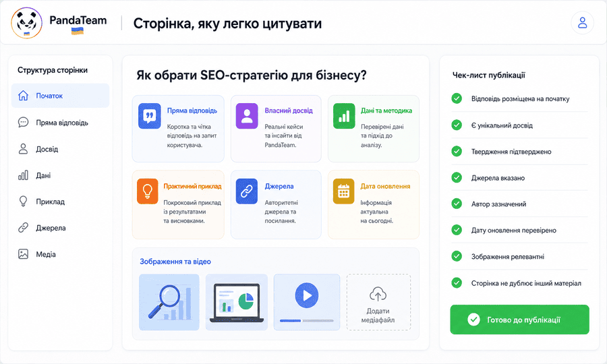Click the 'Структура сторінки' heading
The height and width of the screenshot is (364, 607).
coord(53,70)
